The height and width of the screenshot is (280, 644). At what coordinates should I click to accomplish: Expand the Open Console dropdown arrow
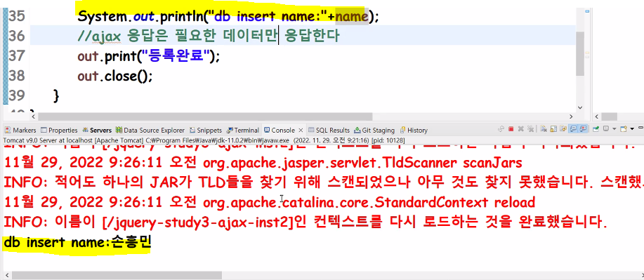(632, 129)
